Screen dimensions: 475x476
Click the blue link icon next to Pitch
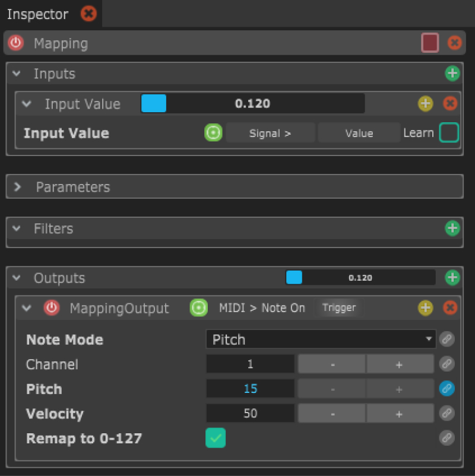click(446, 389)
